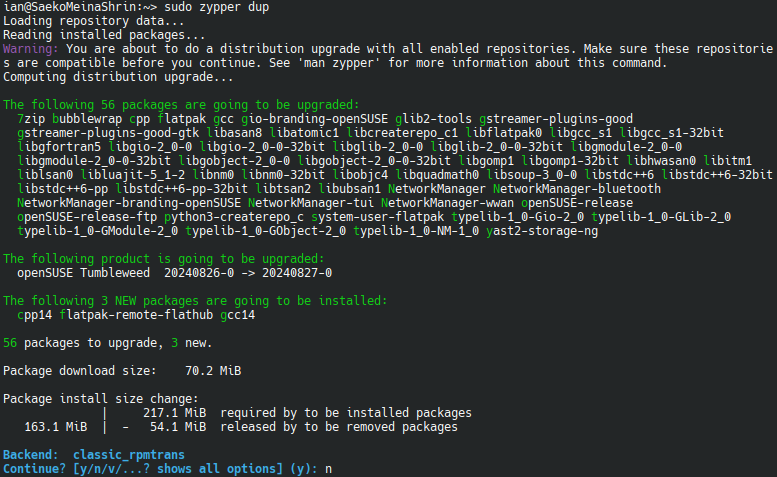Click the 'flatpak-remote-flathub' new package

[136, 315]
